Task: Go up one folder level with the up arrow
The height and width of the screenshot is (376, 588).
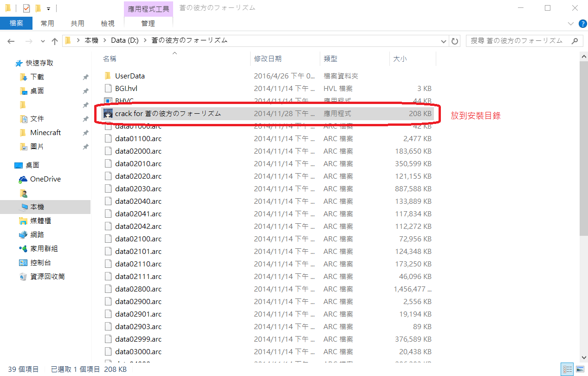Action: 55,41
